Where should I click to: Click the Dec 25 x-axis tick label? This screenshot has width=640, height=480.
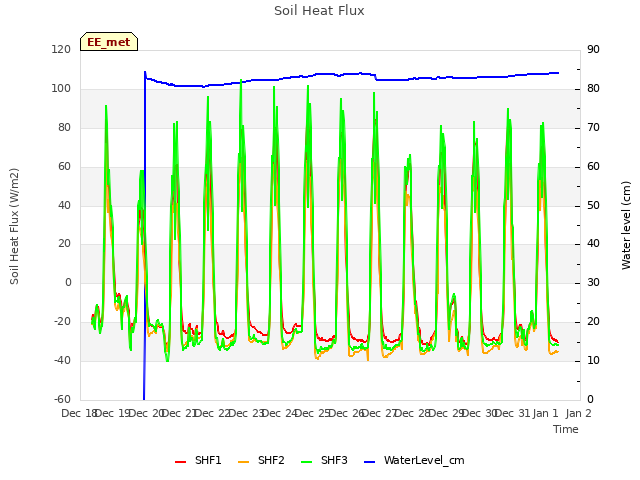313,413
